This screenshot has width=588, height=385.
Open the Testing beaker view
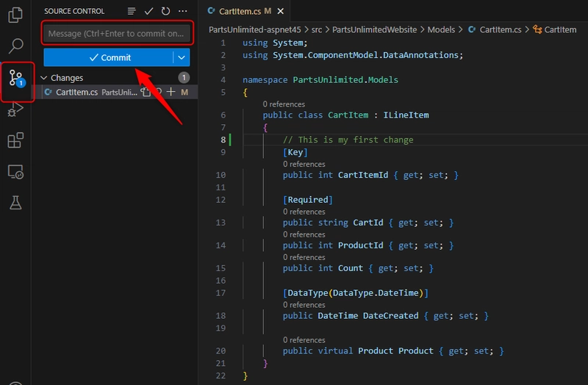pyautogui.click(x=15, y=203)
